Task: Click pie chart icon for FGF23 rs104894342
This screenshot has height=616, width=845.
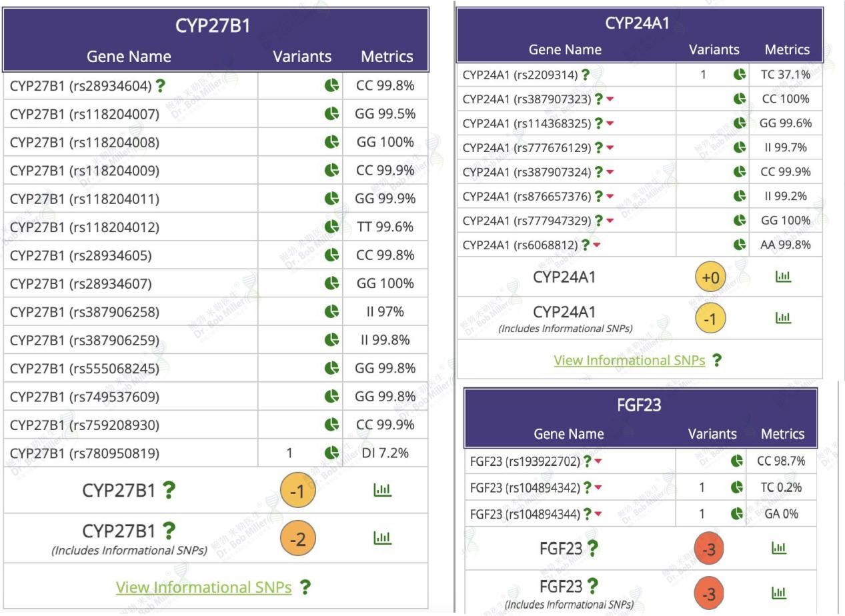Action: 736,487
